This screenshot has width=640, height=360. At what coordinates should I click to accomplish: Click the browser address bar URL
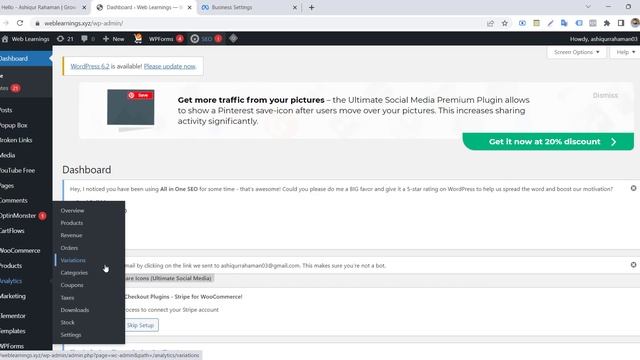(x=84, y=23)
